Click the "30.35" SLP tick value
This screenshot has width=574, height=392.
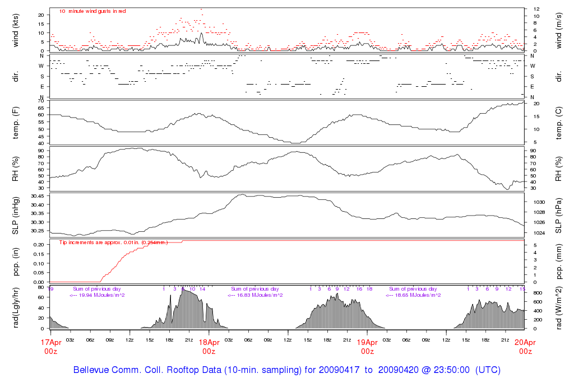38,213
